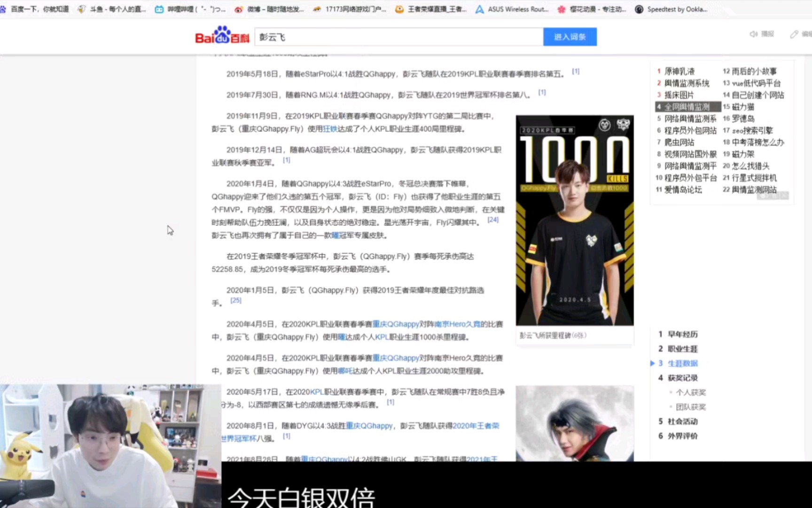Image resolution: width=812 pixels, height=508 pixels.
Task: Open the 17173网络游戏门户 bookmark
Action: [349, 9]
